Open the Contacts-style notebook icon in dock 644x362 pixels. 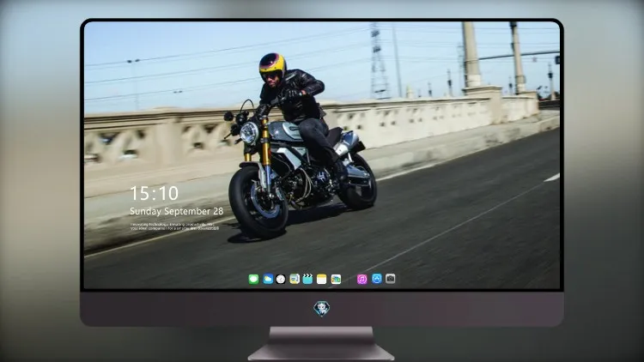point(295,279)
